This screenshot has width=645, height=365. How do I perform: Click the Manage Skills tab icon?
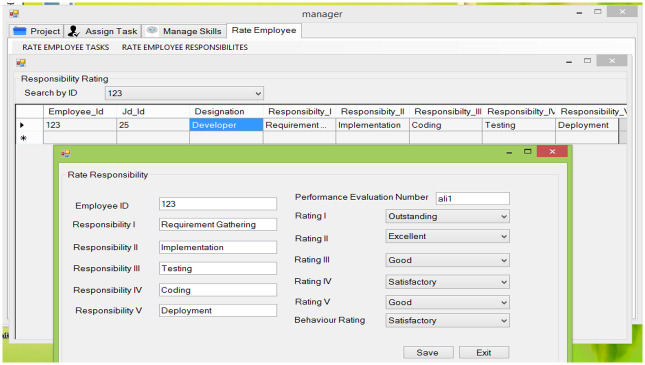[x=152, y=30]
